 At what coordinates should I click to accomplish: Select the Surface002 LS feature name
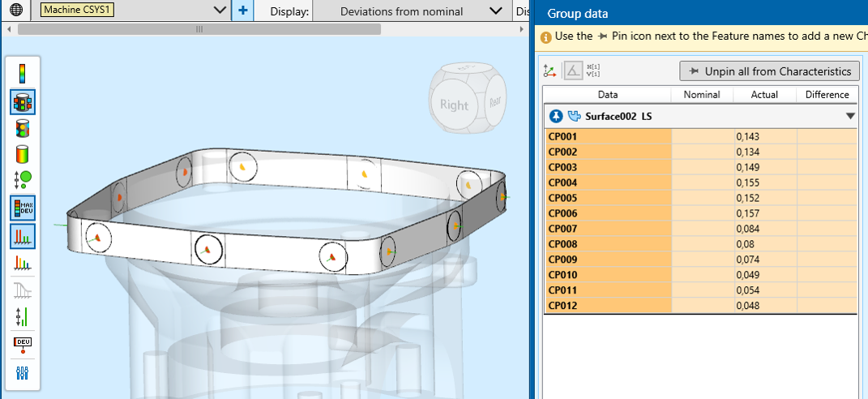pos(618,117)
